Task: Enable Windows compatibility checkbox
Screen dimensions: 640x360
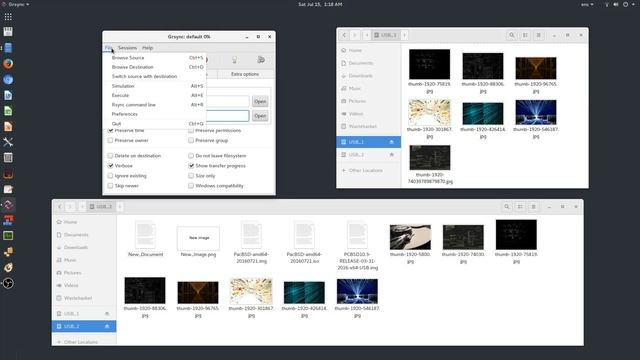Action: pos(191,186)
